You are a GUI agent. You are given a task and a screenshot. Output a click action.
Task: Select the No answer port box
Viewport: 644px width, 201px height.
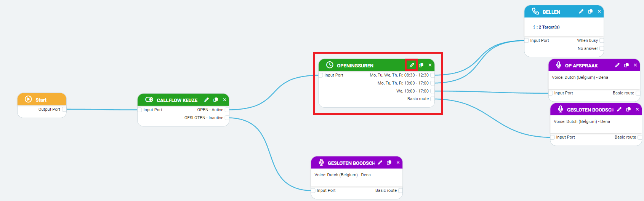[602, 48]
